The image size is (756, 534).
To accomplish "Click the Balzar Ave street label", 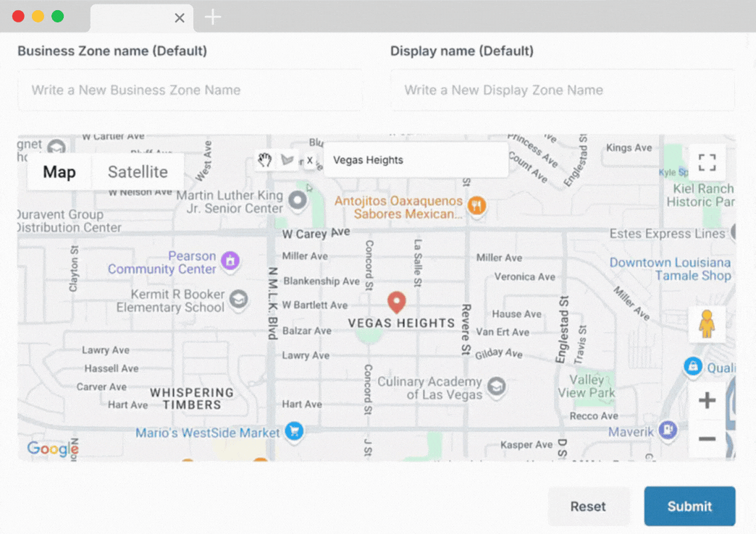I will pos(306,331).
